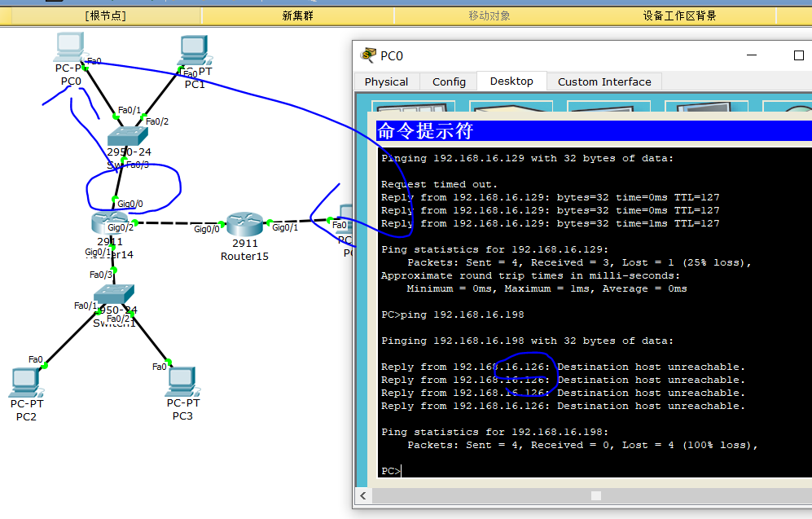
Task: Click the 新集群 new cluster button
Action: (298, 16)
